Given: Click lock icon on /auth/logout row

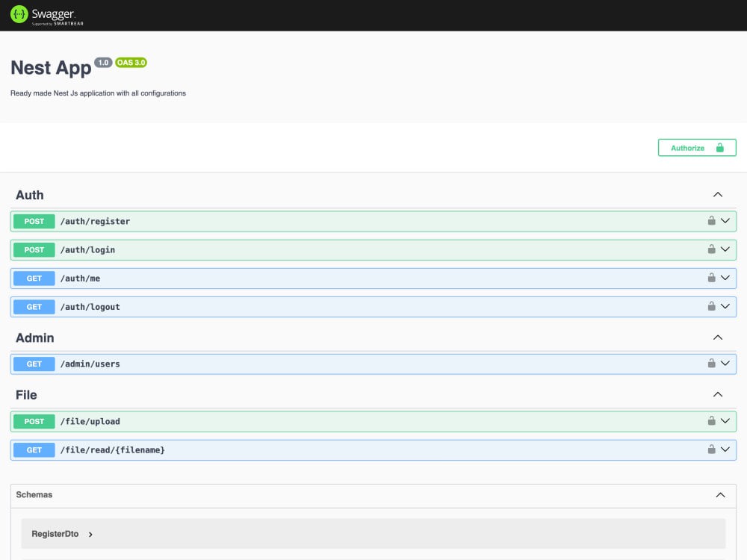Looking at the screenshot, I should click(x=712, y=306).
